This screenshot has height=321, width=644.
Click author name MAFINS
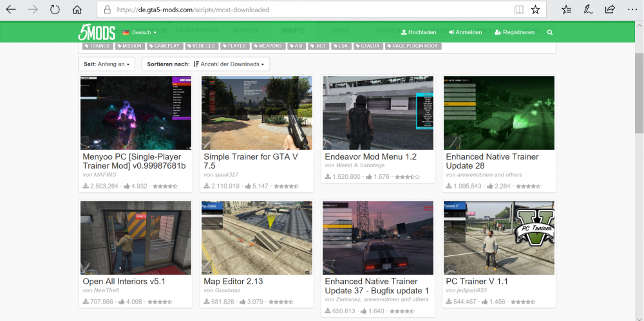tap(104, 175)
